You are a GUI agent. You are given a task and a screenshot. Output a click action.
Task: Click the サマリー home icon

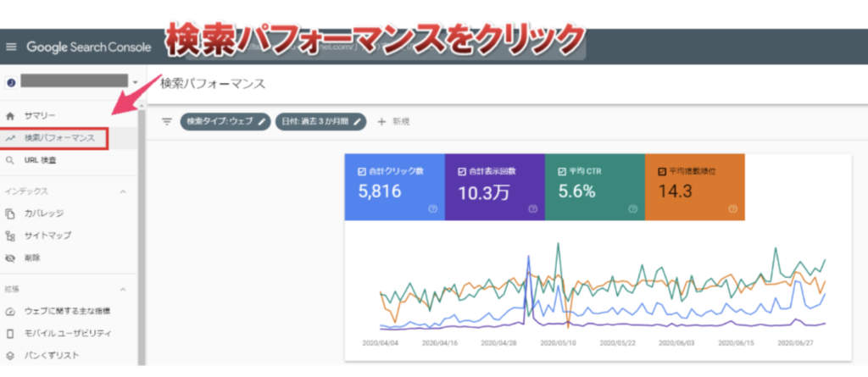(10, 116)
